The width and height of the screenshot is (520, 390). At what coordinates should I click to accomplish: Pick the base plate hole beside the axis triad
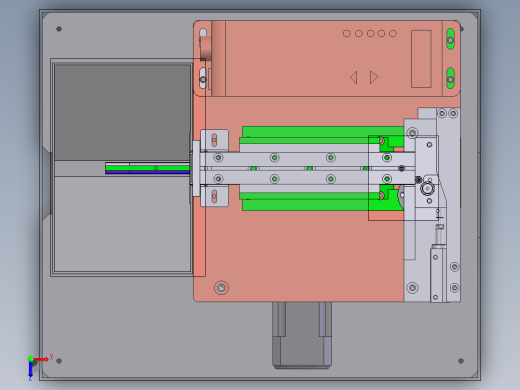tap(59, 361)
